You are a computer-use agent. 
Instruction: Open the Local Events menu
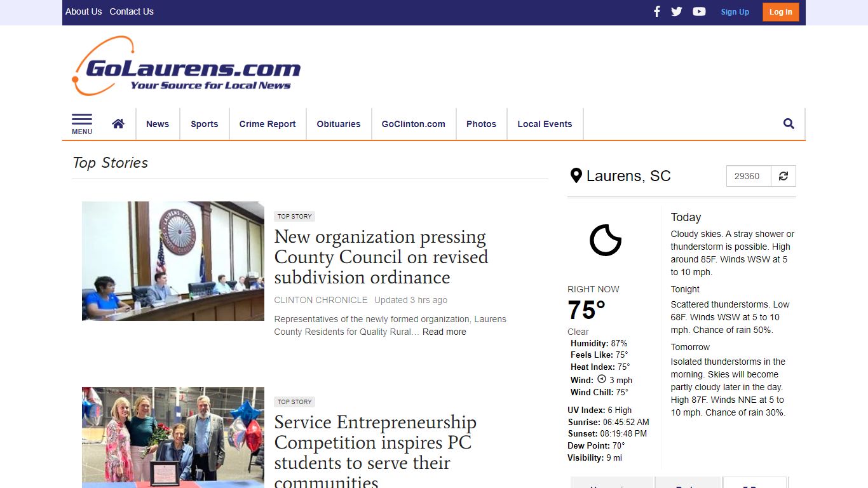click(x=545, y=124)
